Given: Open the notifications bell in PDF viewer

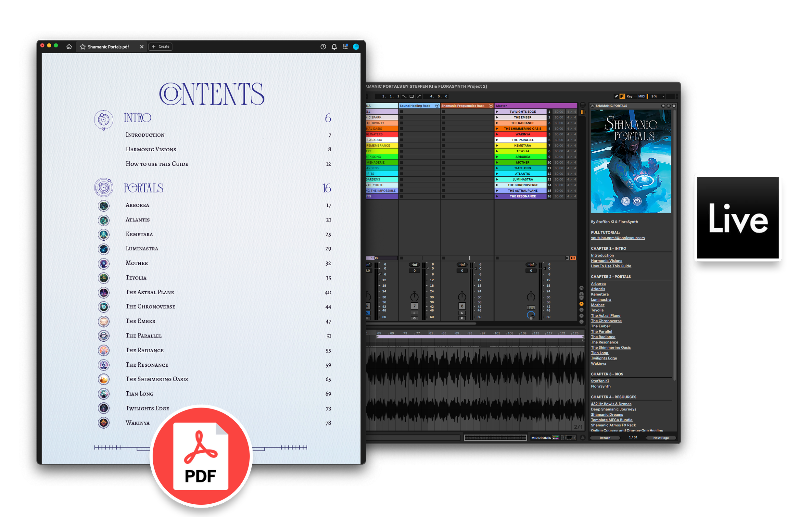Looking at the screenshot, I should [334, 47].
